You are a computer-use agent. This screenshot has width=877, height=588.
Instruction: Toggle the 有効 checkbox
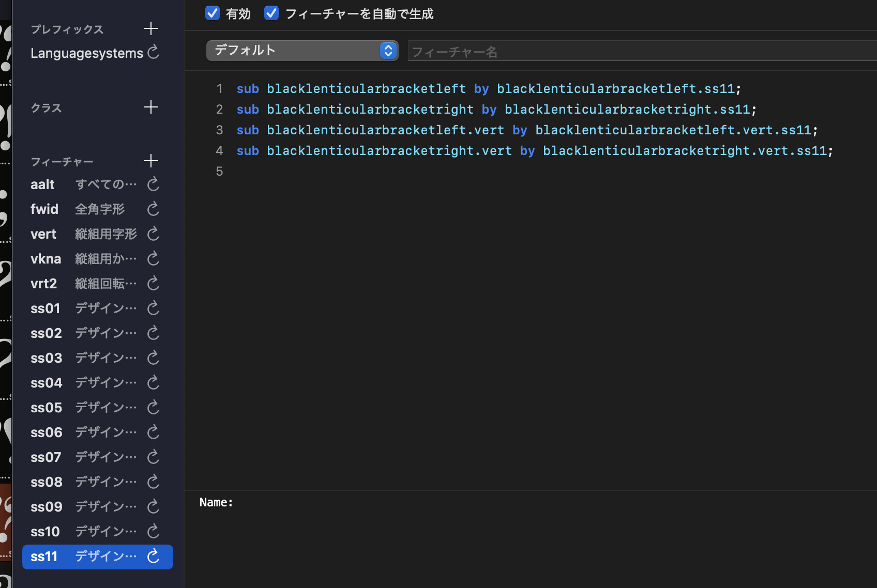click(213, 13)
